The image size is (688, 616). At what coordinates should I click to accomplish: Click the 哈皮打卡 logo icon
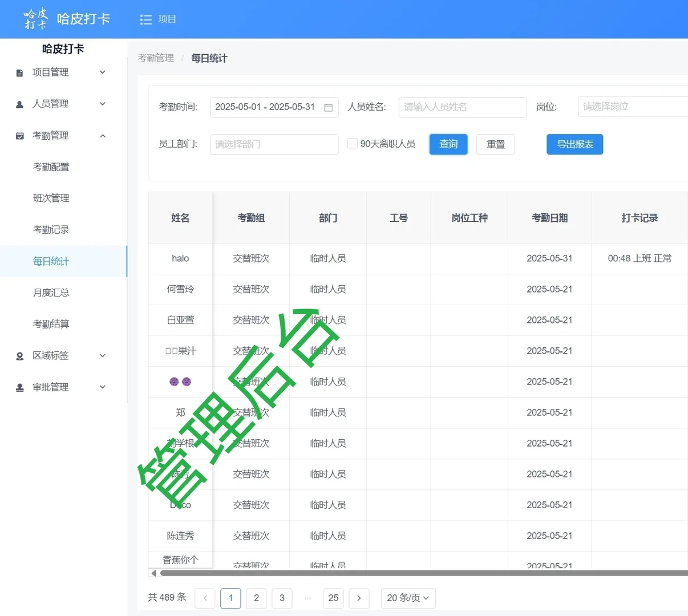click(35, 19)
